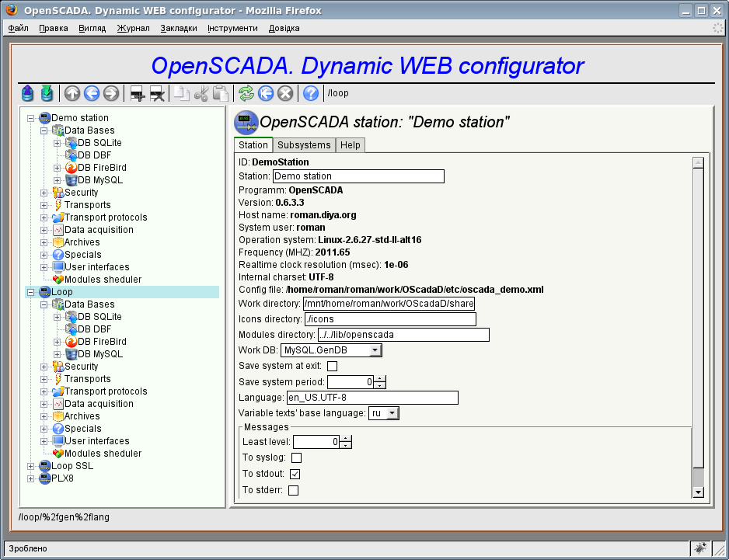Decrease Save system period with down arrow
Viewport: 729px width, 560px height.
(x=380, y=385)
